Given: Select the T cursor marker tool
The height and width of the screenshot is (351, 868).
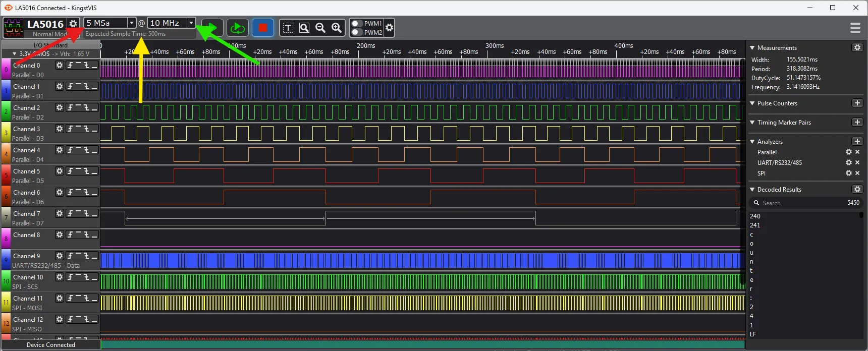Looking at the screenshot, I should coord(288,28).
